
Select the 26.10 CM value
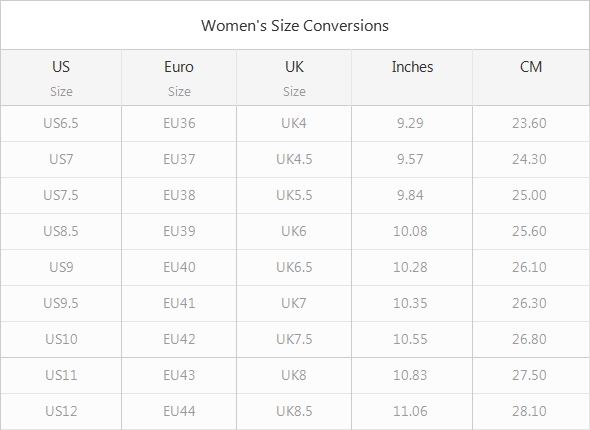point(529,267)
